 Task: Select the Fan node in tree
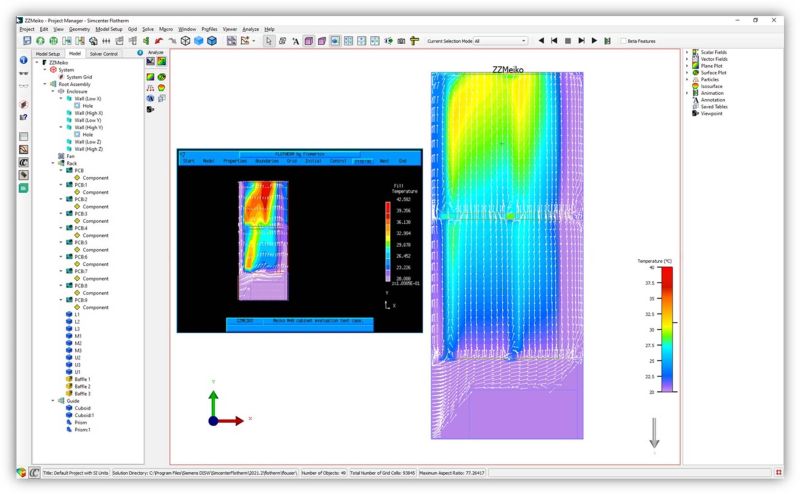70,156
